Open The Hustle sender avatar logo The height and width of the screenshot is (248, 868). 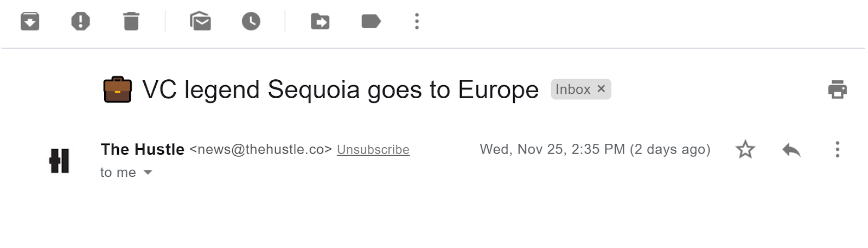(x=59, y=161)
